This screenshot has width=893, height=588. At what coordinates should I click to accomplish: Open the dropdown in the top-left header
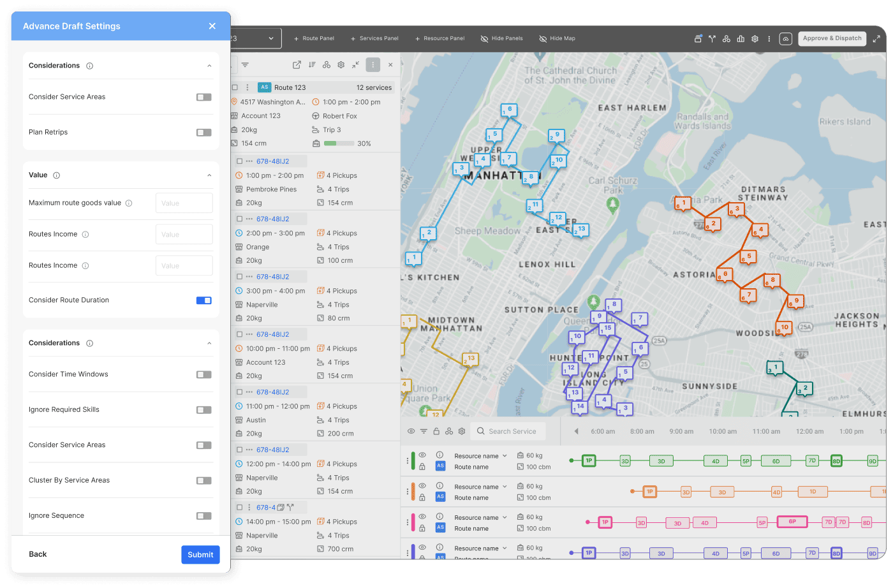tap(256, 38)
